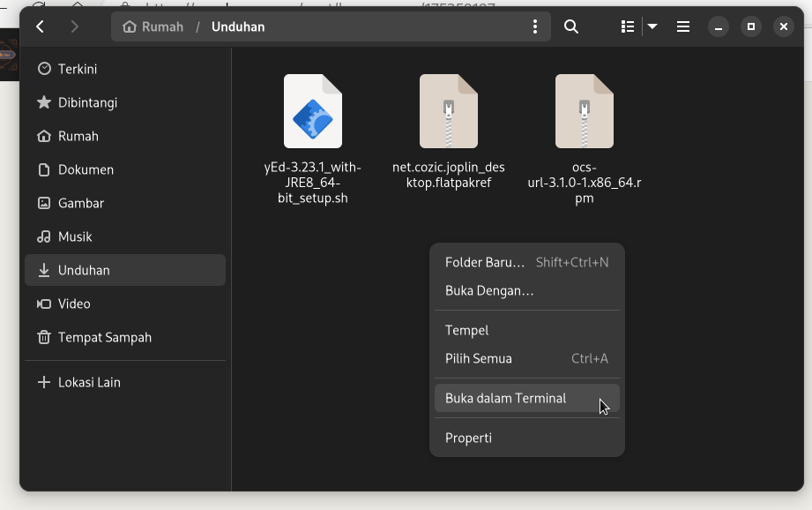This screenshot has width=812, height=510.
Task: Select Folder Baru from context menu
Action: 485,262
